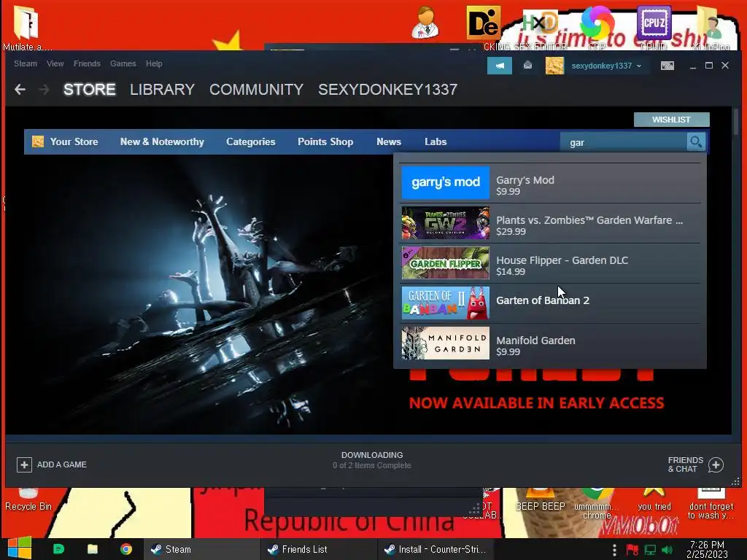This screenshot has height=560, width=747.
Task: Open the taskbar clock showing 7:26 PM
Action: 707,549
